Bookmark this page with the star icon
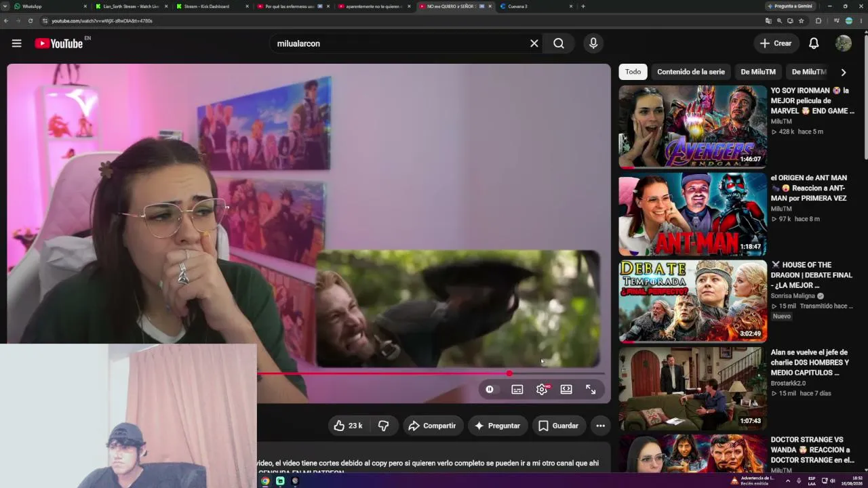 tap(801, 21)
